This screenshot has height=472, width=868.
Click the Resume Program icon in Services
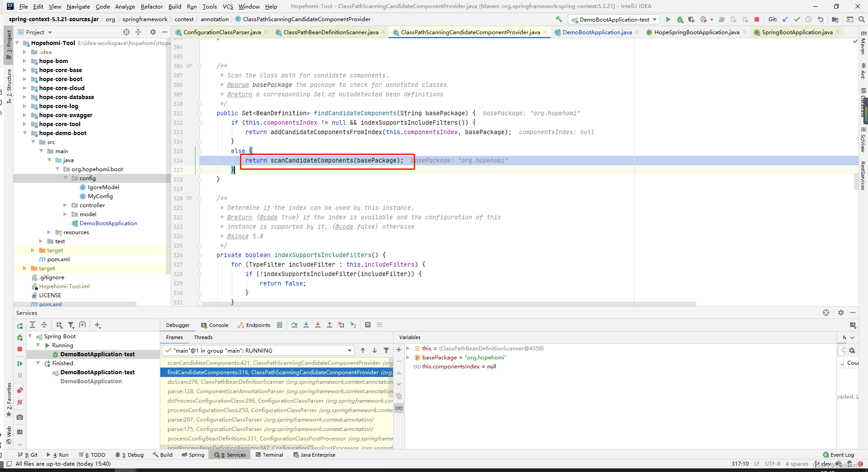[x=20, y=363]
